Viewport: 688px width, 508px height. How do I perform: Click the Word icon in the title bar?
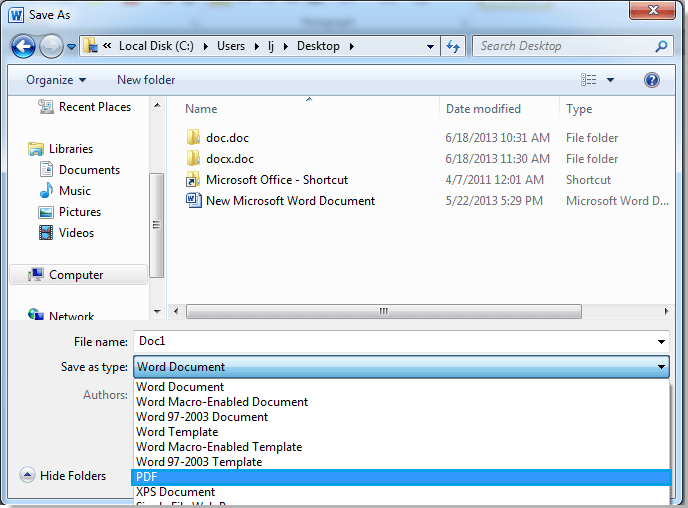(x=16, y=15)
